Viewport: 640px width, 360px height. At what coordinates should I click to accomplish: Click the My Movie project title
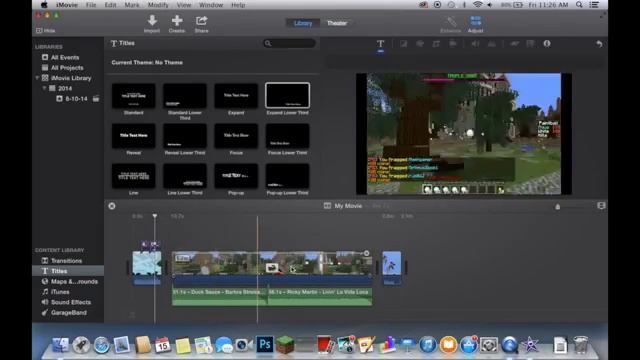pos(348,206)
